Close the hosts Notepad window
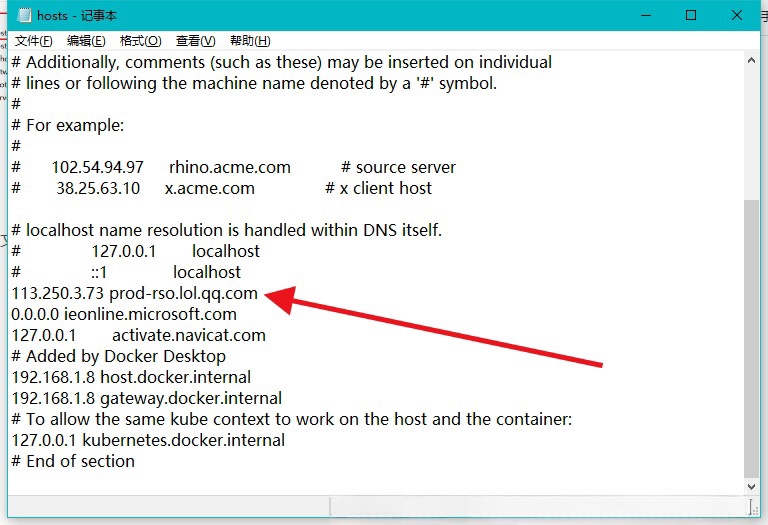768x525 pixels. pos(737,15)
